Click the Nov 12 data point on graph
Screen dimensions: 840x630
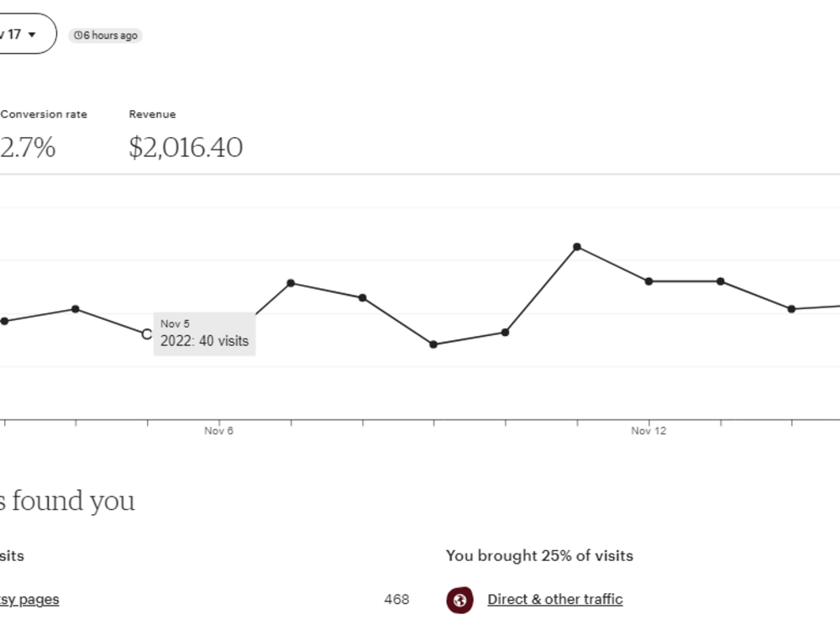pyautogui.click(x=648, y=281)
